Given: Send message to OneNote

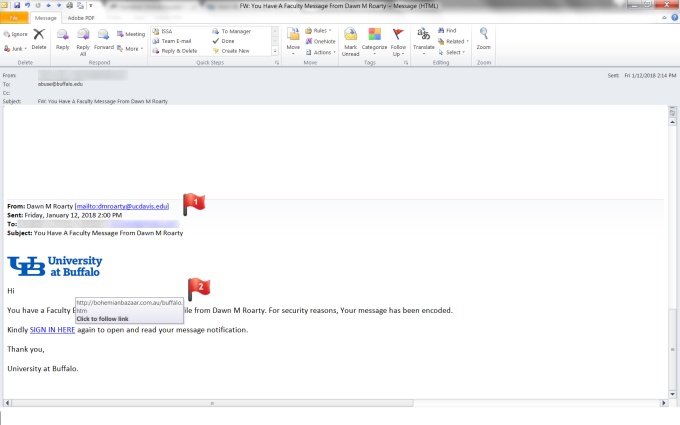Looking at the screenshot, I should click(320, 42).
